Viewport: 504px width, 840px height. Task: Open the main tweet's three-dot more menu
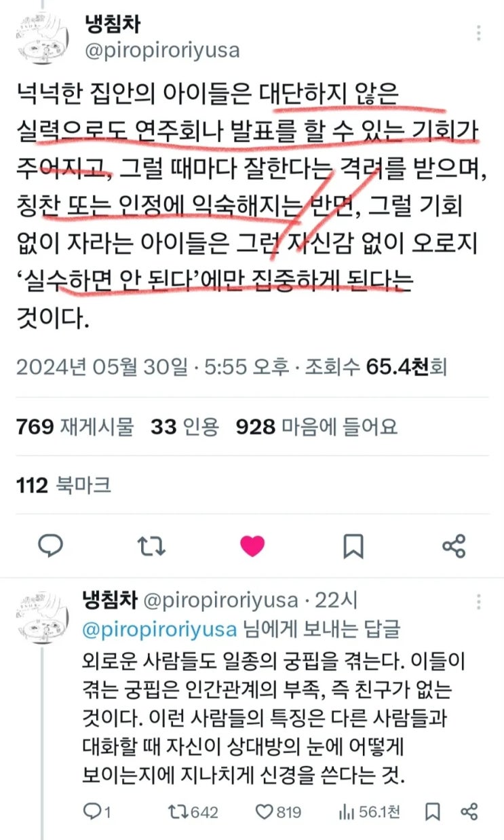click(x=480, y=33)
